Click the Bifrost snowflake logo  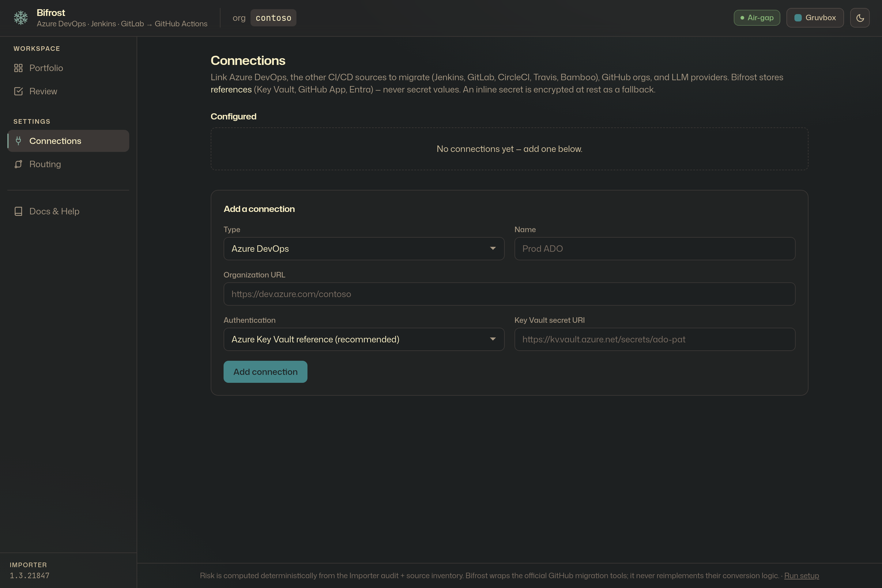pos(21,18)
